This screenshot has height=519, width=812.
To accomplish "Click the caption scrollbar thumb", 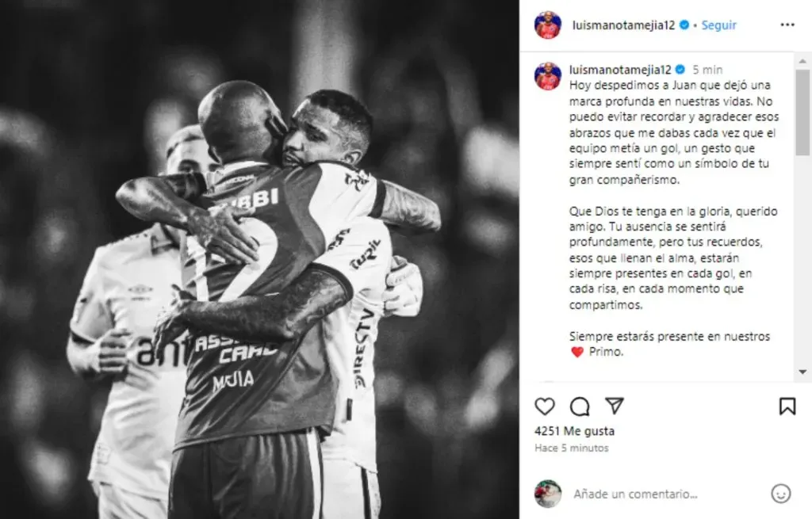I will 802,113.
